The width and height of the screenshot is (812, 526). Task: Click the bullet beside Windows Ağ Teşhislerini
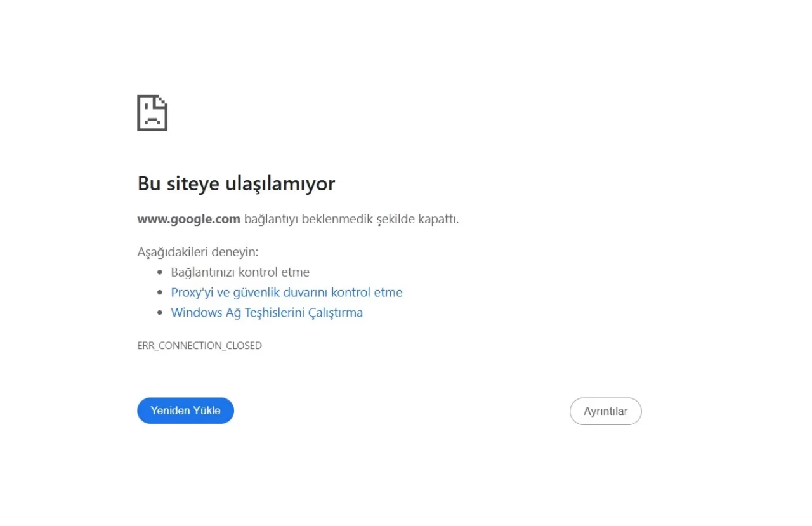coord(160,312)
